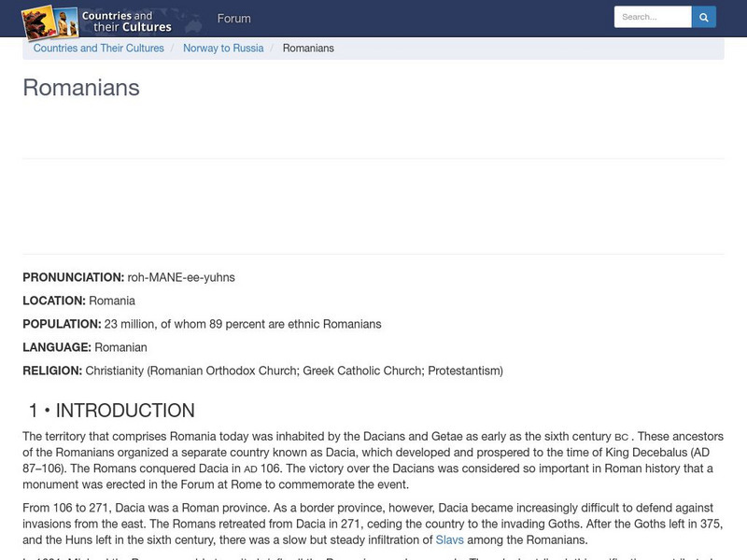Click the POPULATION label

click(62, 324)
